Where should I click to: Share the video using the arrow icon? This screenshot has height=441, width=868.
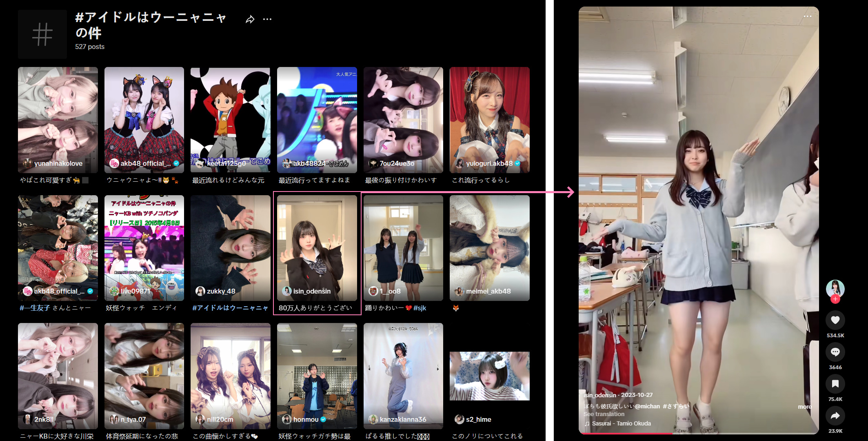tap(835, 416)
